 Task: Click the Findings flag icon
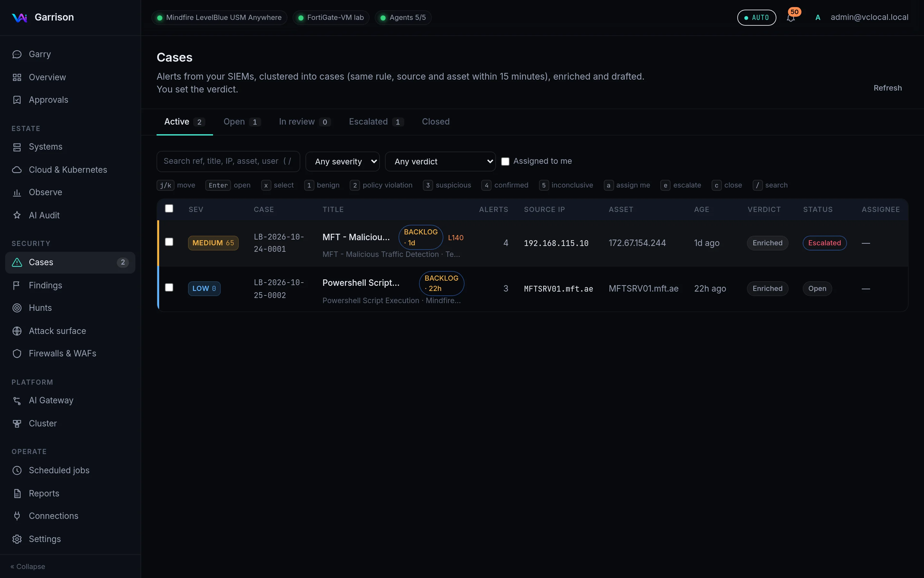(x=17, y=285)
